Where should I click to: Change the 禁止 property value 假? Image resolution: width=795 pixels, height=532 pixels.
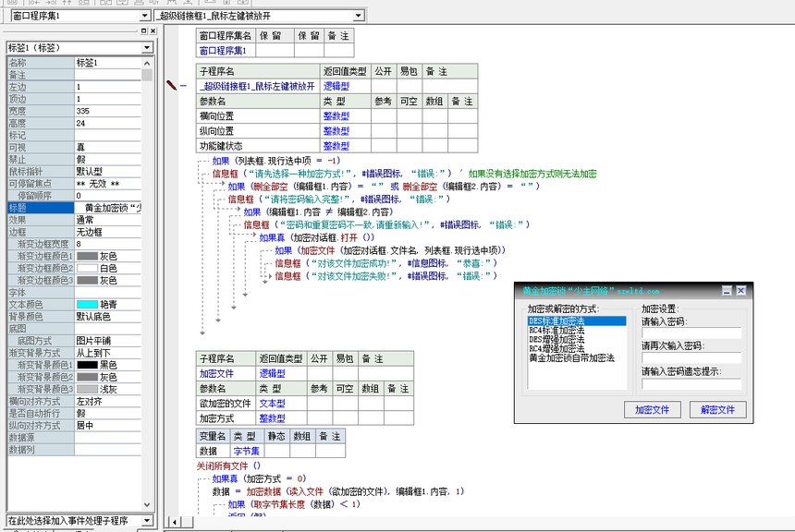tap(108, 160)
